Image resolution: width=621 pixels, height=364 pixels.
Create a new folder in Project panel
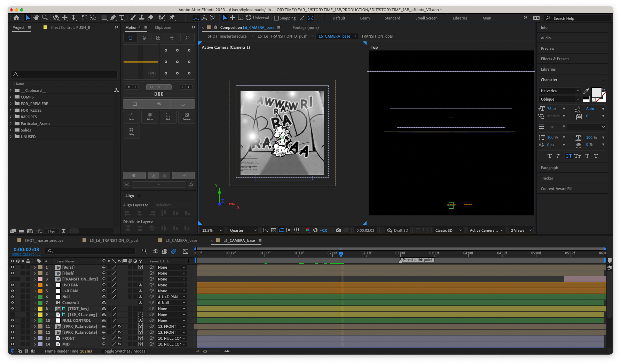tap(21, 231)
